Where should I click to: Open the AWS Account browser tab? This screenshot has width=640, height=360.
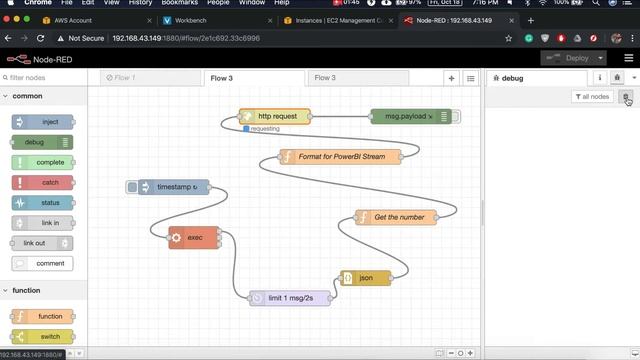click(x=97, y=20)
